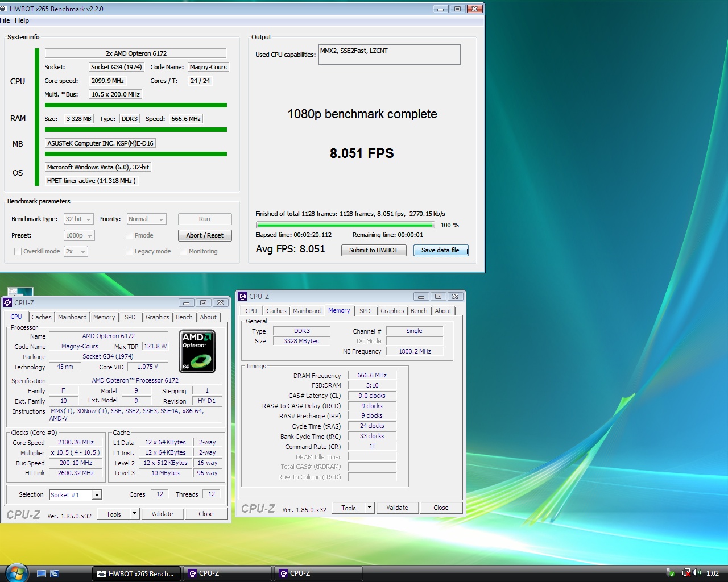Expand Tools arrow in CPU-Z memory window

tap(369, 508)
